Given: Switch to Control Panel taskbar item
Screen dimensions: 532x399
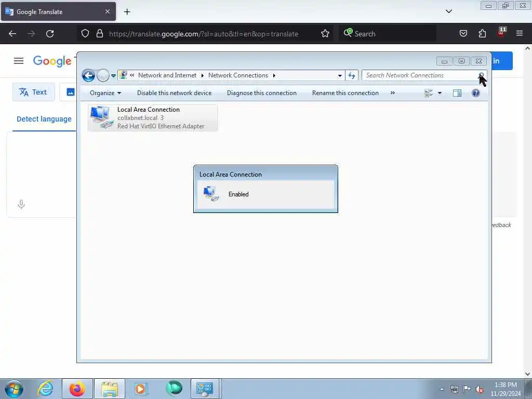Looking at the screenshot, I should pos(205,389).
